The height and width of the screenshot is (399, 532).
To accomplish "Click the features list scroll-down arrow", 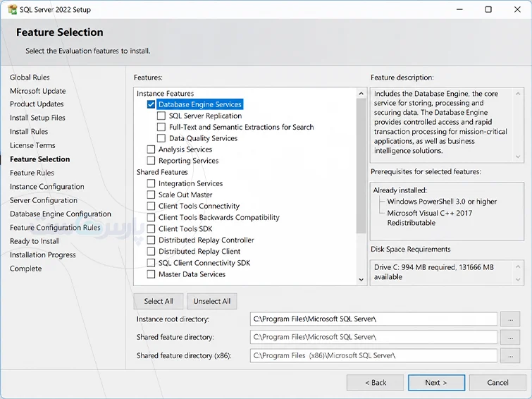I will coord(361,280).
